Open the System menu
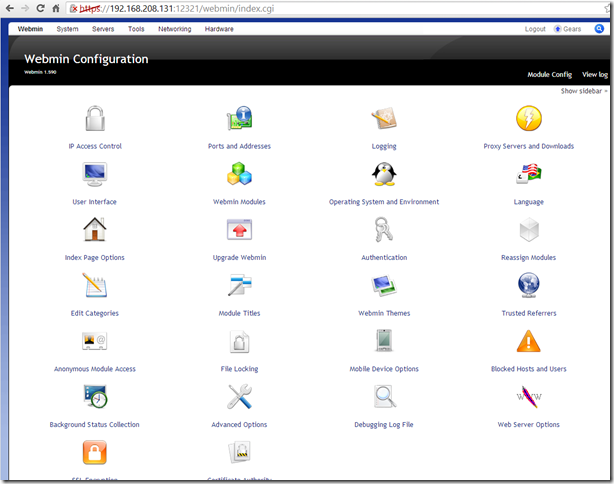This screenshot has height=484, width=614. coord(67,29)
